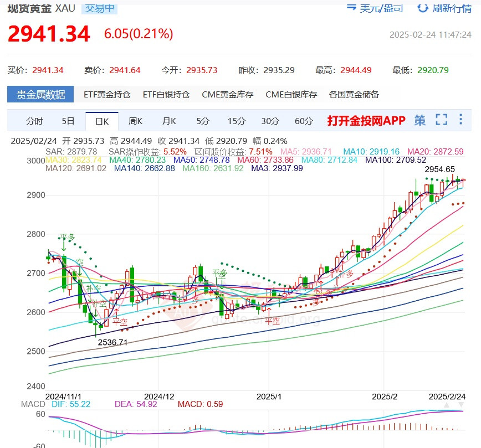
Task: Click the refresh icon beside 刷新行情
Action: (423, 8)
